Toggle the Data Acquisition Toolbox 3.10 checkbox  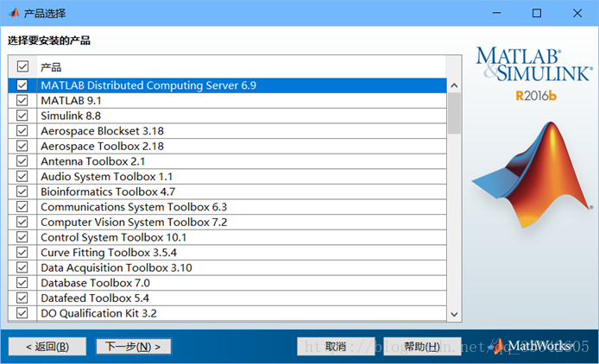(22, 267)
